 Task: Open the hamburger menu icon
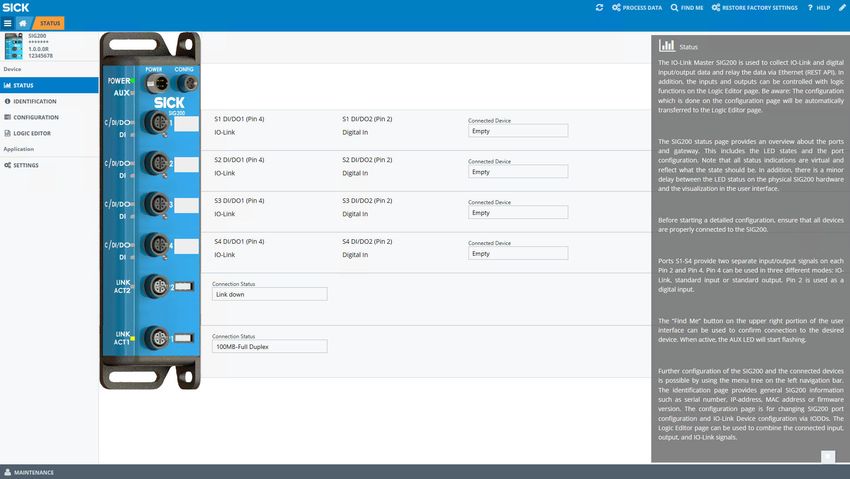pyautogui.click(x=8, y=23)
